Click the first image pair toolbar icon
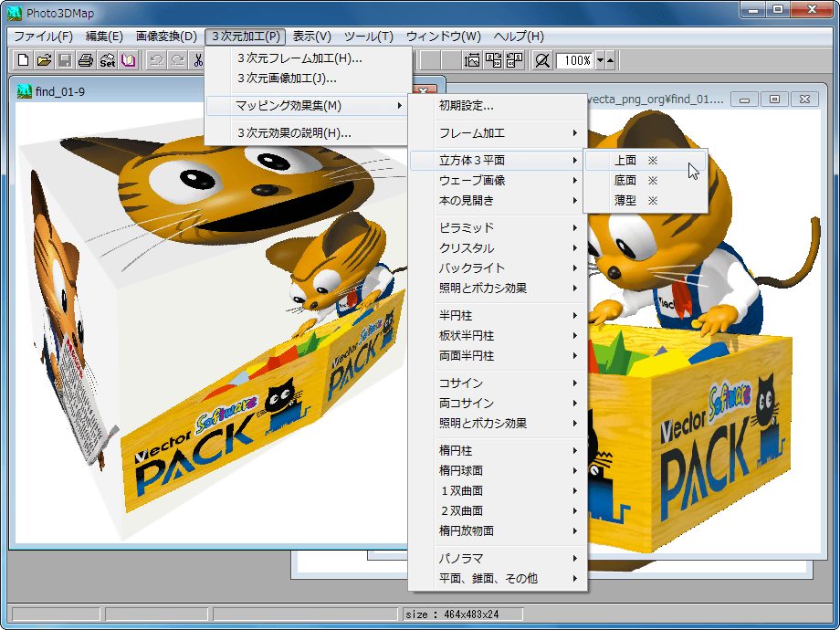Image resolution: width=840 pixels, height=630 pixels. click(x=493, y=60)
